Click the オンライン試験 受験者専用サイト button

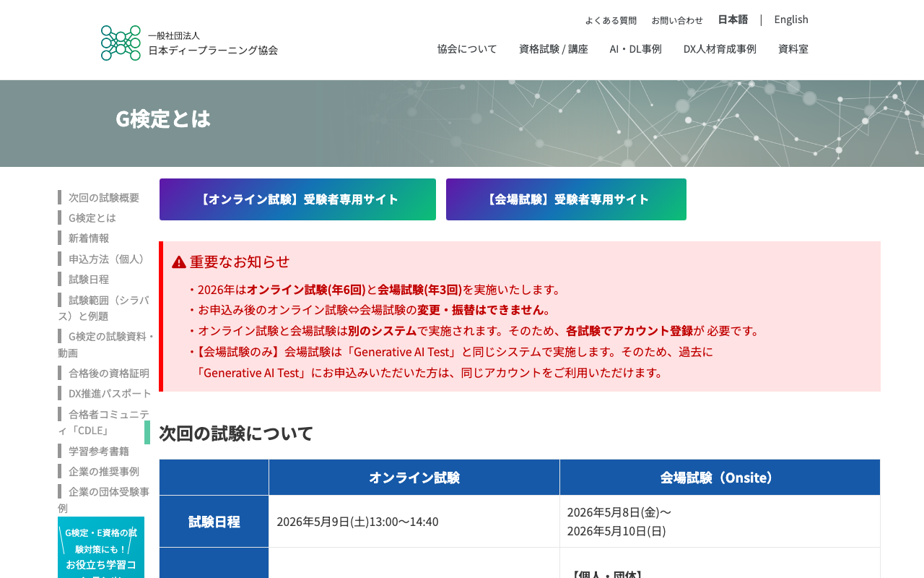click(297, 199)
